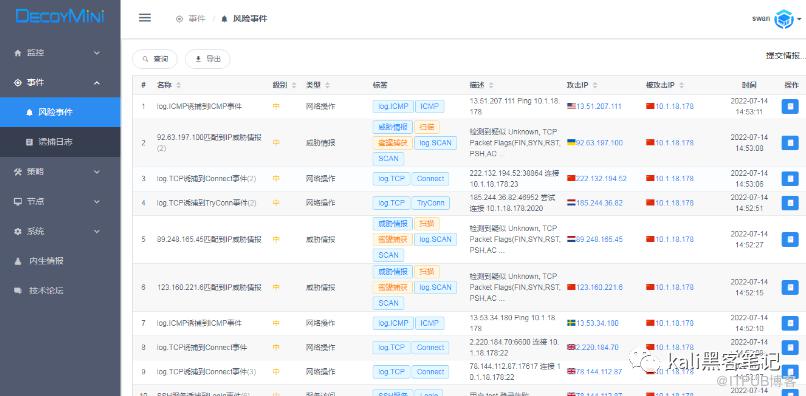Image resolution: width=806 pixels, height=396 pixels.
Task: Click the chat-bubble forum icon in the sidebar
Action: click(18, 291)
